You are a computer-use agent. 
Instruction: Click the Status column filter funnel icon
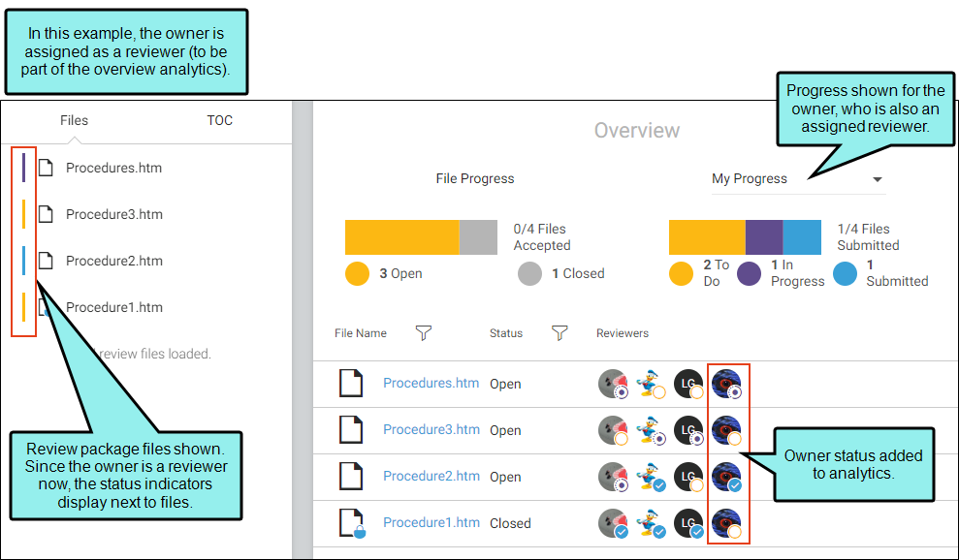click(559, 333)
